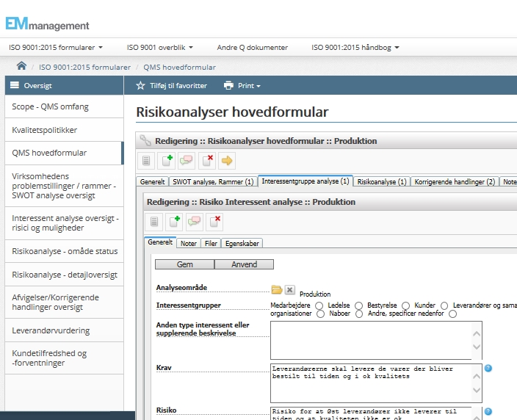Open Kvalitetspolitikker in sidebar
Image resolution: width=517 pixels, height=420 pixels.
tap(65, 130)
